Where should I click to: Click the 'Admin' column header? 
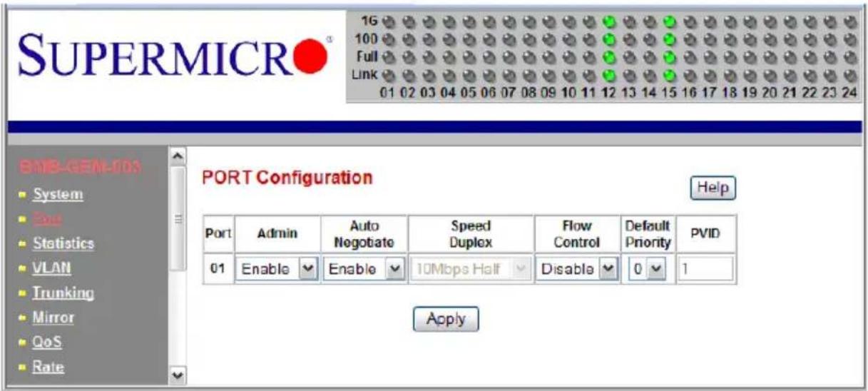(x=276, y=233)
